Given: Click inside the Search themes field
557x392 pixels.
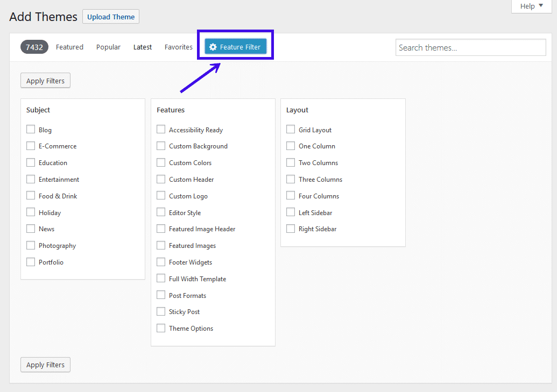Looking at the screenshot, I should 470,47.
